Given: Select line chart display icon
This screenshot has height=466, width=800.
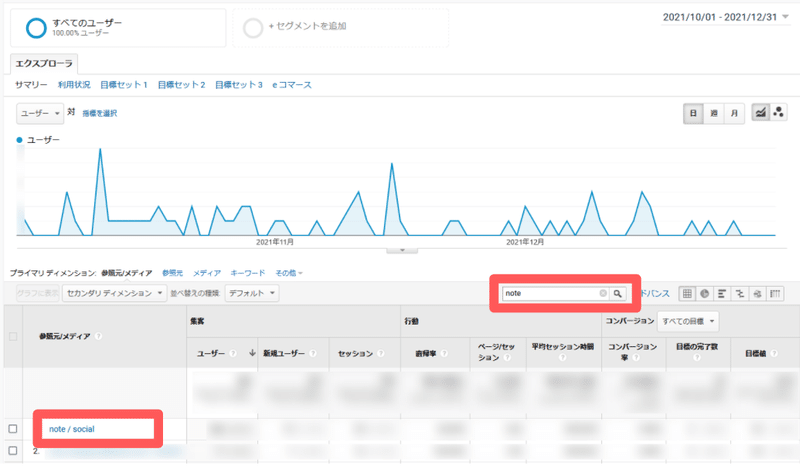Looking at the screenshot, I should (x=761, y=113).
